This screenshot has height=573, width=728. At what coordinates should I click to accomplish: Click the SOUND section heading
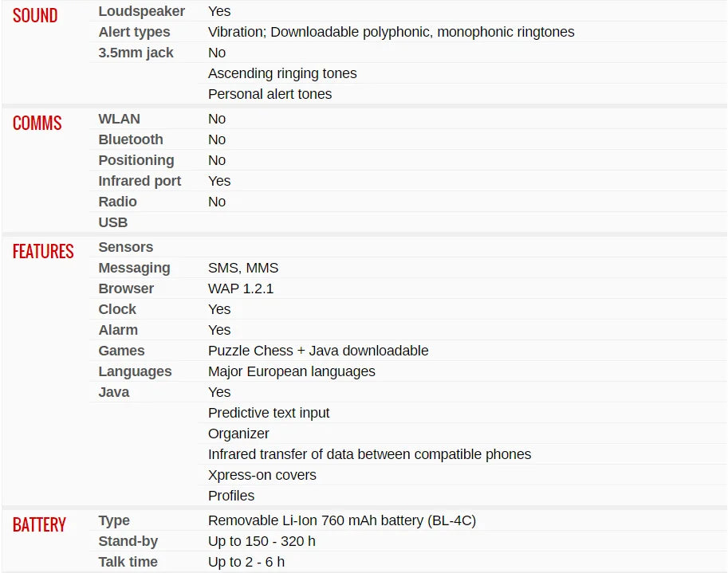tap(35, 16)
